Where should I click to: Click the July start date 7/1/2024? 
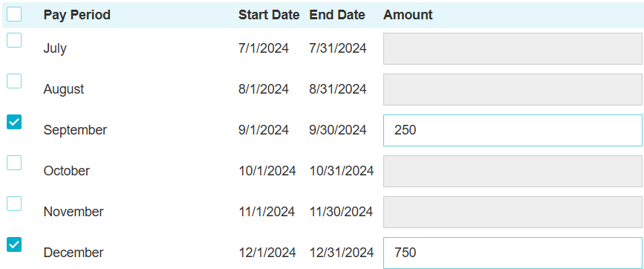(x=264, y=48)
